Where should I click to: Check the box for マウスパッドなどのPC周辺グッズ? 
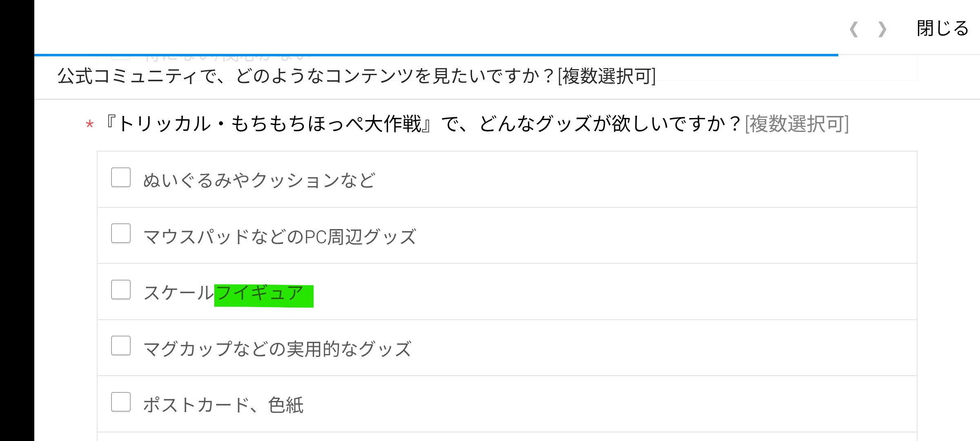click(x=121, y=234)
